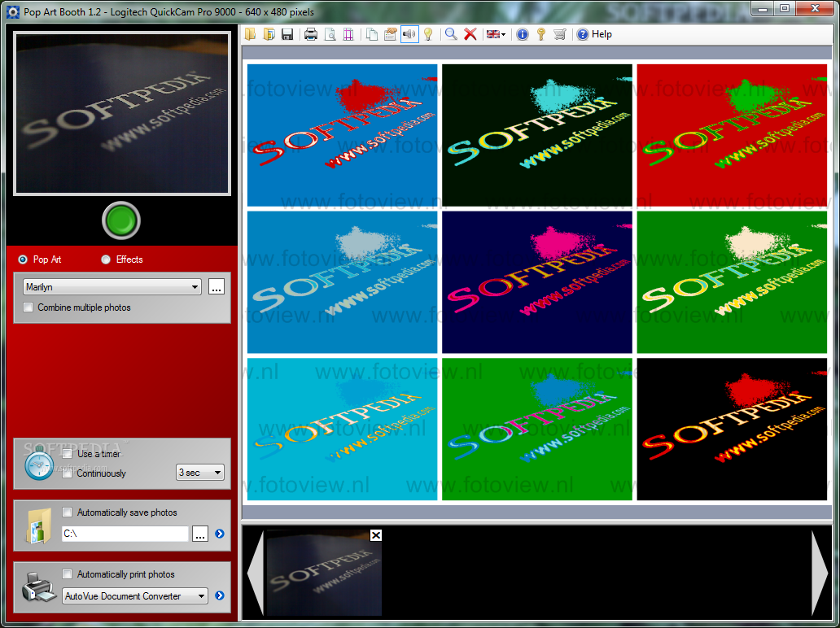
Task: Click the black tile with red splash
Action: 732,430
